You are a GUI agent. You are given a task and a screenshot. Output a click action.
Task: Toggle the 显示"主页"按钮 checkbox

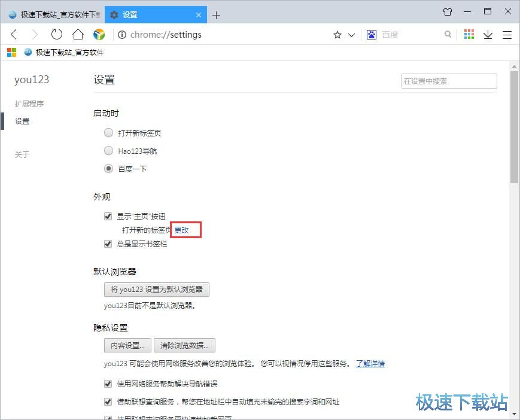coord(108,217)
